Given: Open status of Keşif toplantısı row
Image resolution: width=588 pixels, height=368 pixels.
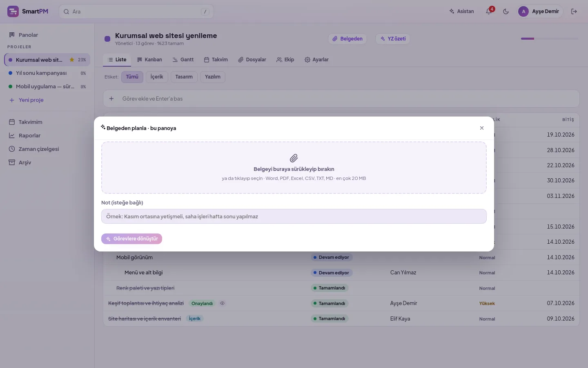Looking at the screenshot, I should click(x=330, y=303).
